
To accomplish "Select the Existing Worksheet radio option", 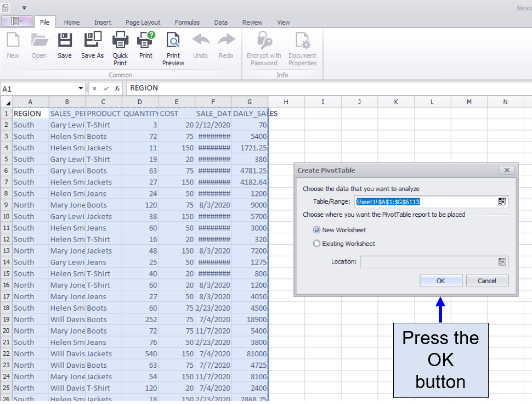I will [x=317, y=244].
